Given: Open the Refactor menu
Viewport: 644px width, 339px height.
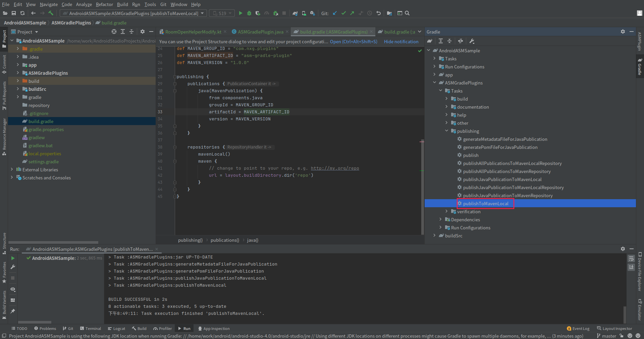Looking at the screenshot, I should click(x=104, y=4).
